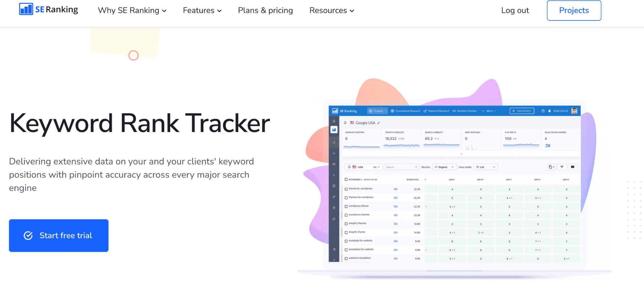Open the USA EN search engine dropdown

(364, 167)
